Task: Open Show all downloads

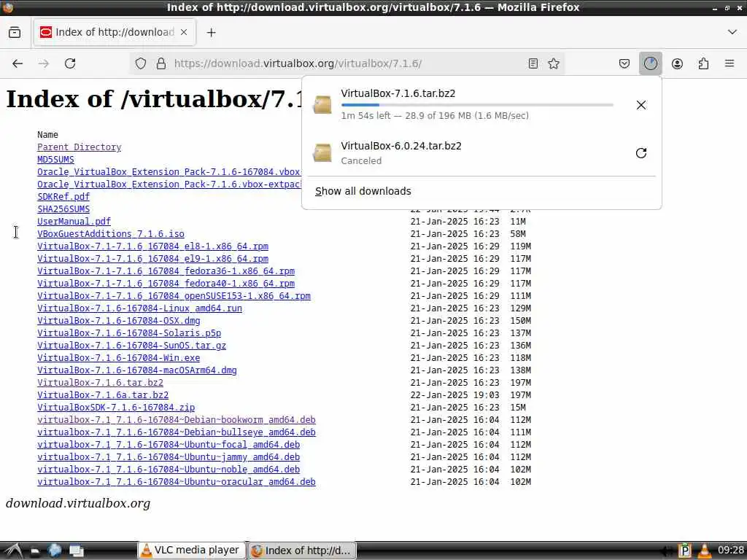Action: click(x=363, y=191)
